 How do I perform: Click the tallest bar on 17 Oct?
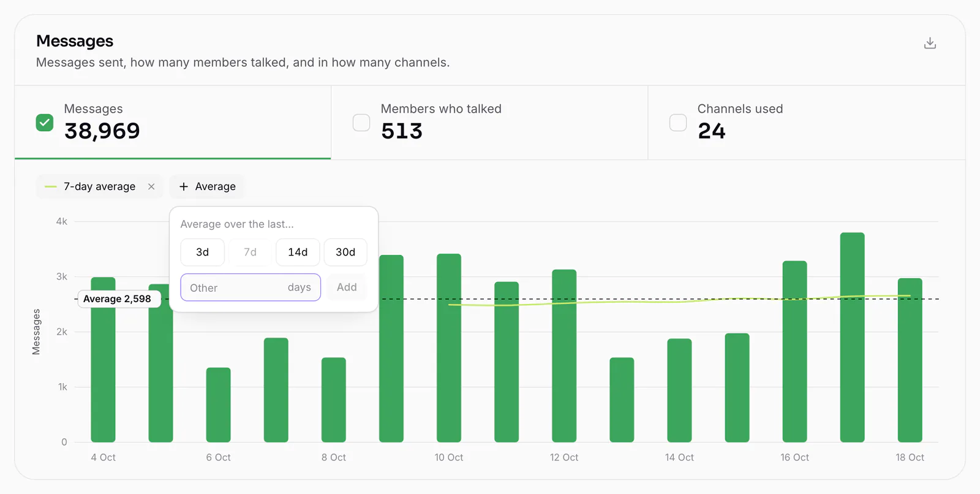point(852,337)
